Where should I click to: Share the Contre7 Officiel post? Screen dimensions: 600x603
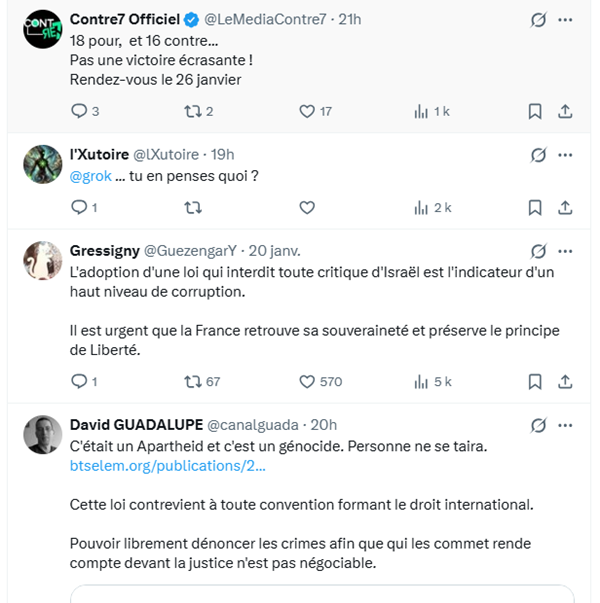tap(564, 111)
